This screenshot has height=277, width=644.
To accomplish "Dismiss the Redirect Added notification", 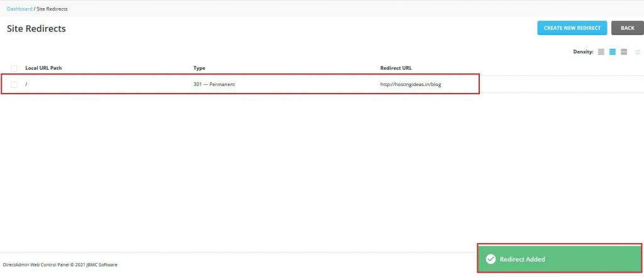I will point(559,259).
